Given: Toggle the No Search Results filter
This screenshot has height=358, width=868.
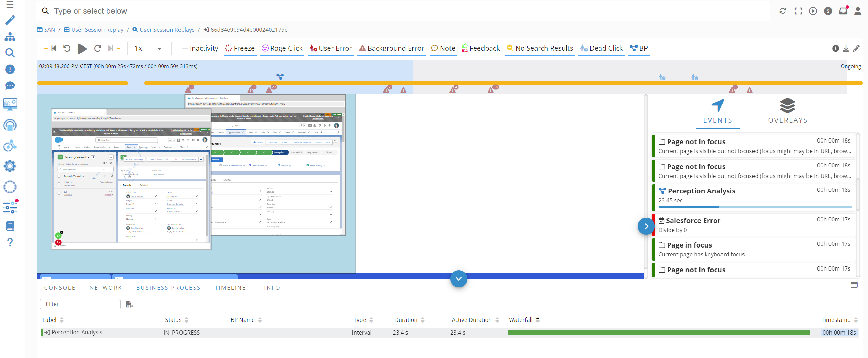Looking at the screenshot, I should point(540,49).
